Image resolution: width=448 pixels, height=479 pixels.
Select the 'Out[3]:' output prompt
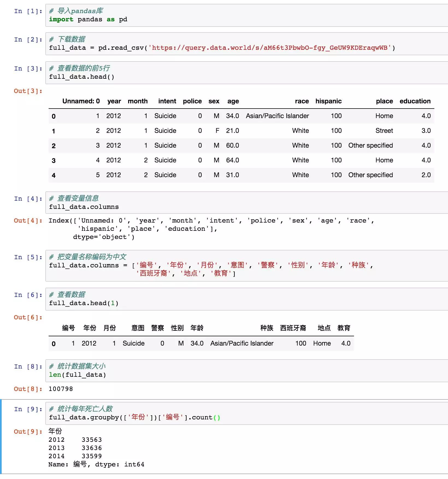pyautogui.click(x=28, y=91)
